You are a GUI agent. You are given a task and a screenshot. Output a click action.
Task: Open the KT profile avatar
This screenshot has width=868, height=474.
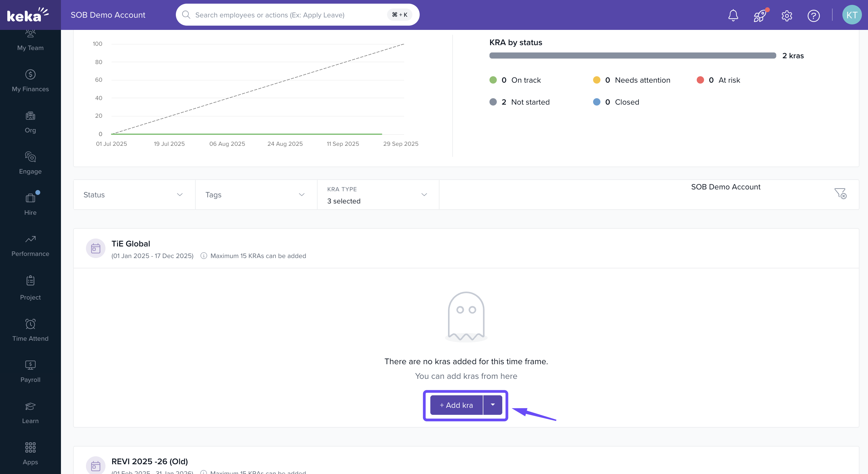[852, 15]
